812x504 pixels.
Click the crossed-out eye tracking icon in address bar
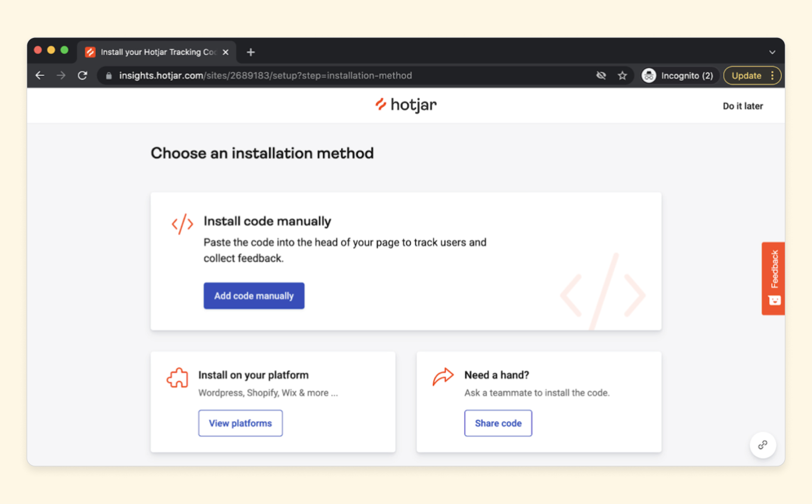(601, 75)
